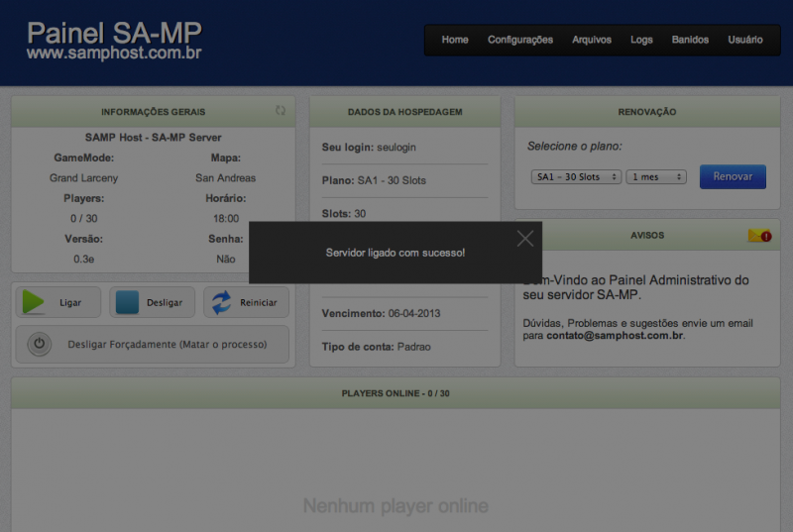Screen dimensions: 793x532
Task: Start the server with Ligar
Action: pyautogui.click(x=58, y=302)
